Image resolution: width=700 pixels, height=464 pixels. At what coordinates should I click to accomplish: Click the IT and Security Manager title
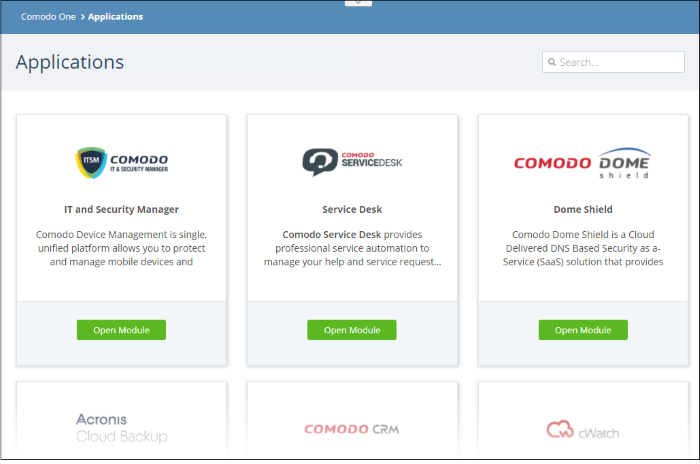coord(121,209)
